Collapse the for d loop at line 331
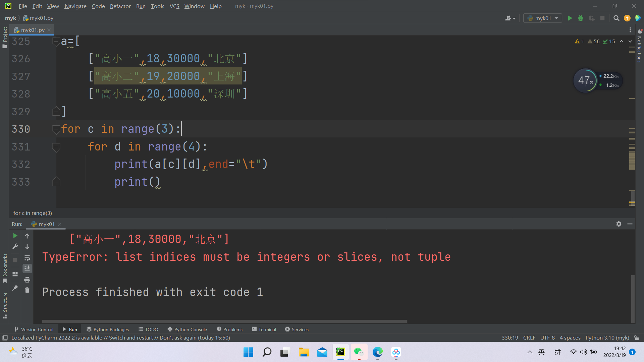This screenshot has width=644, height=362. coord(56,147)
